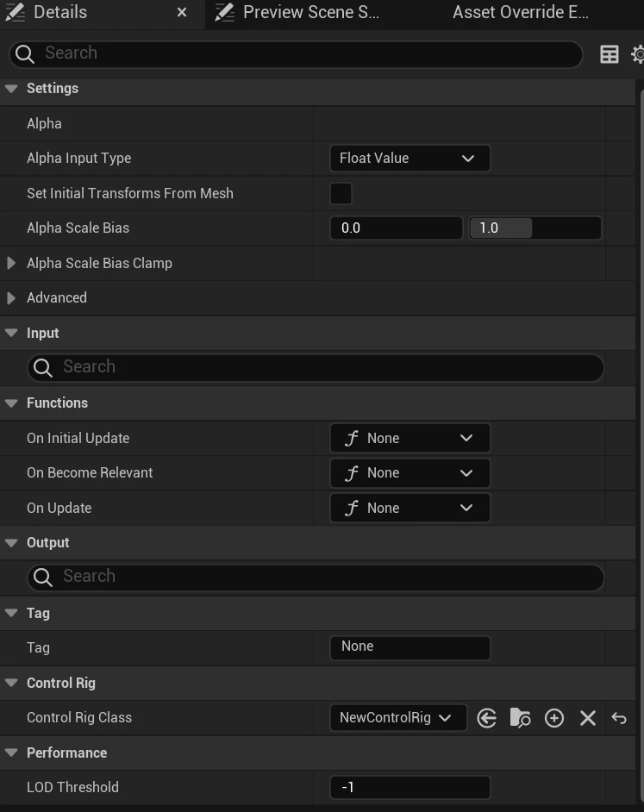Click the LOD Threshold label

pos(72,787)
